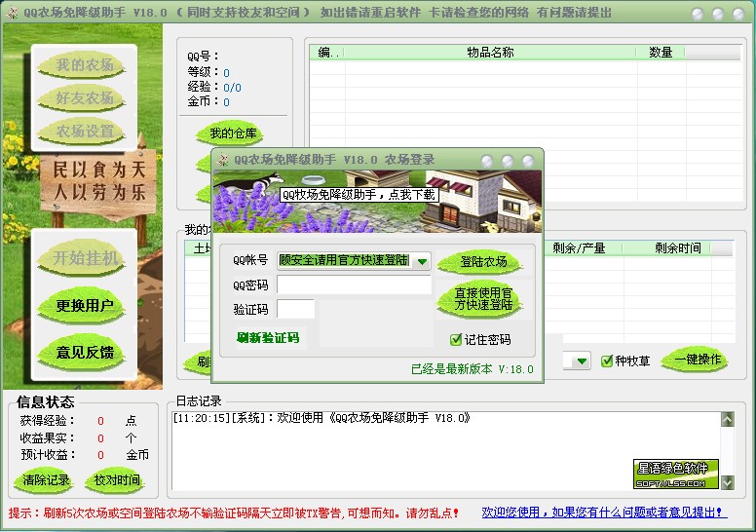The height and width of the screenshot is (532, 756).
Task: Click 登陆农场 in login dialog
Action: 482,262
